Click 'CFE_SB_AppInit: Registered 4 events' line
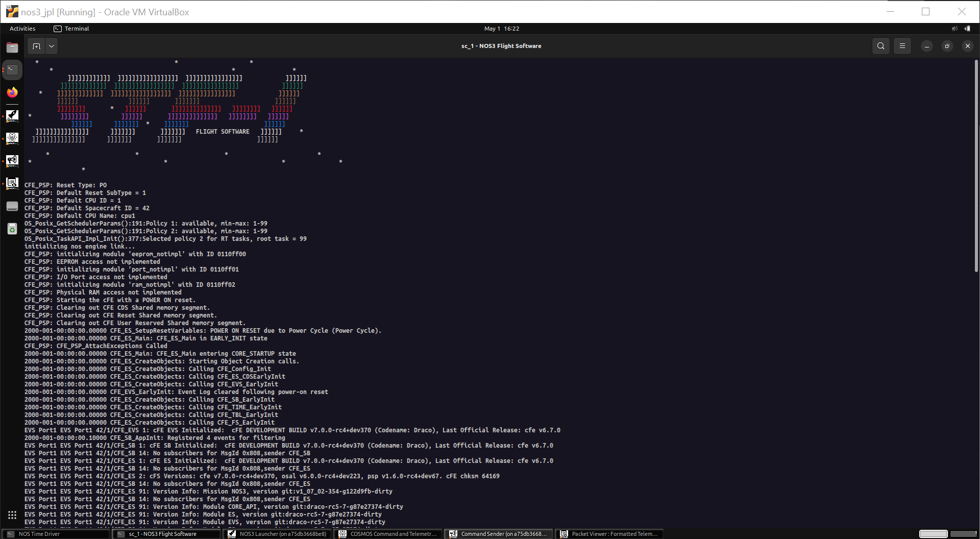This screenshot has width=980, height=539. (x=155, y=438)
